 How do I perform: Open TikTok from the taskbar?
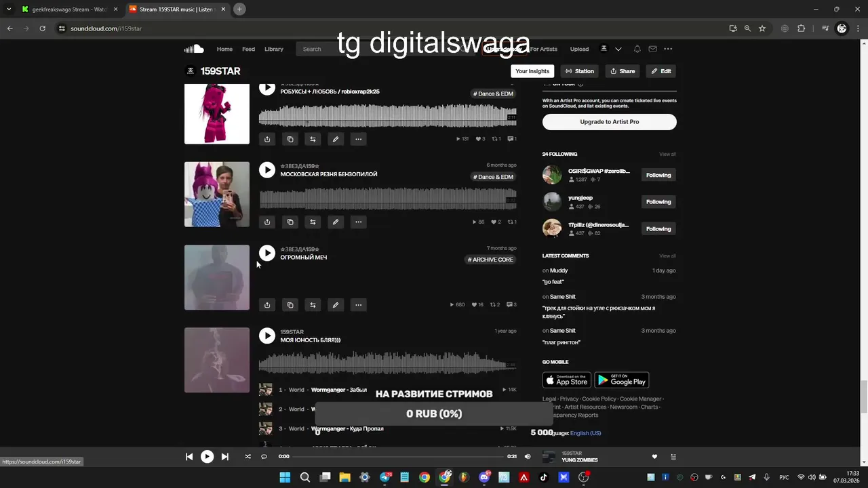tap(543, 478)
